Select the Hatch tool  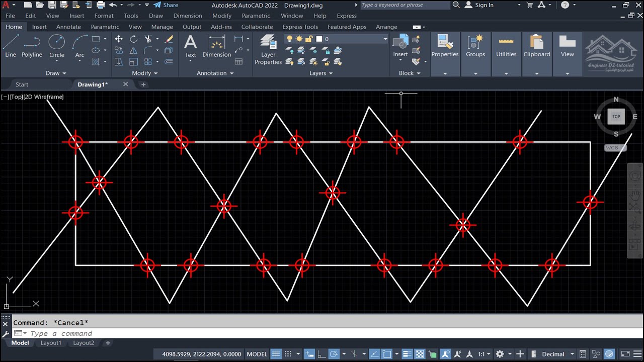pos(96,62)
